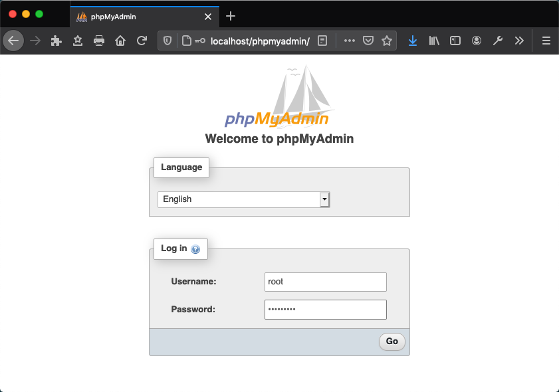The width and height of the screenshot is (559, 392).
Task: Open the Firefox account avatar icon
Action: click(477, 41)
